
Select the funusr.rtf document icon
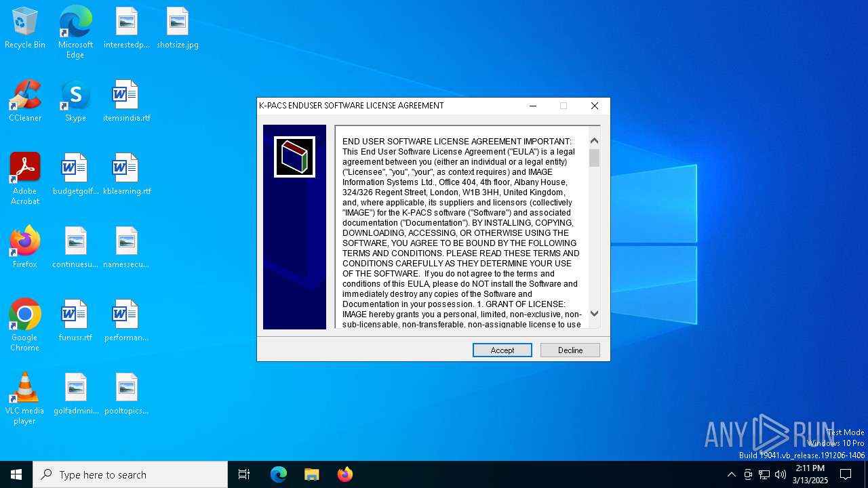pyautogui.click(x=75, y=321)
